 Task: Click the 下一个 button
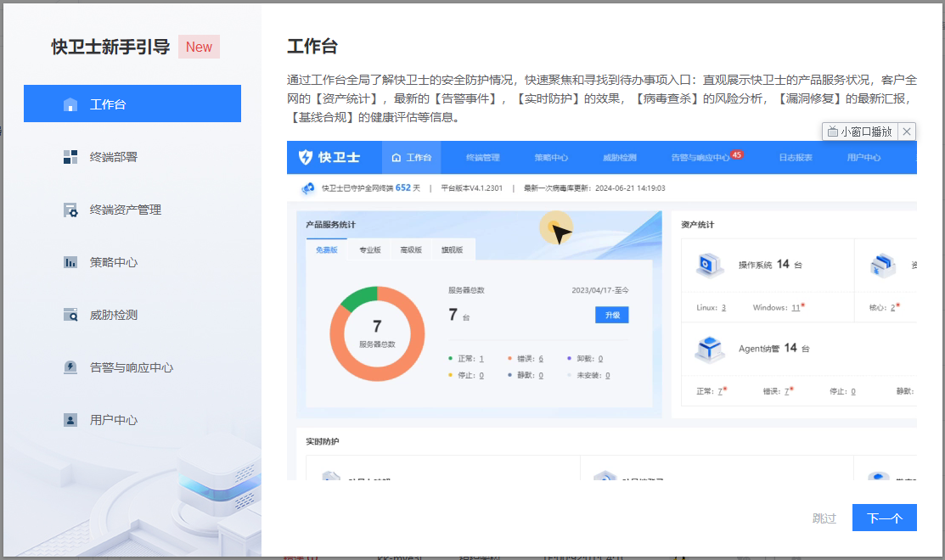coord(884,518)
